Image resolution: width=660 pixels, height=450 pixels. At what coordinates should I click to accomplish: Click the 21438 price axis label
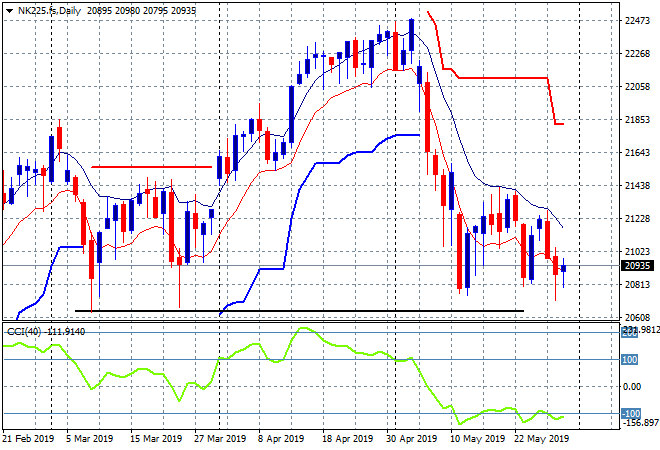pyautogui.click(x=637, y=186)
